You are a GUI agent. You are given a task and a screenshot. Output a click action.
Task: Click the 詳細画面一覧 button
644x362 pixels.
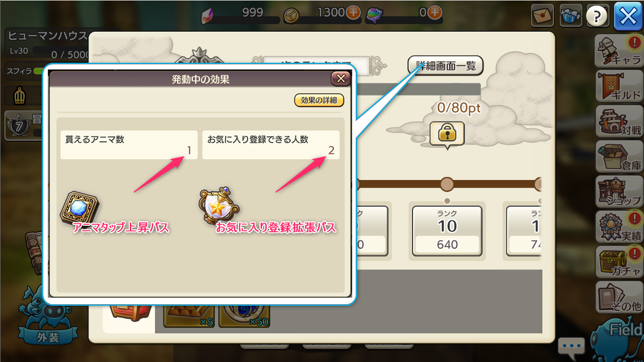[x=445, y=65]
